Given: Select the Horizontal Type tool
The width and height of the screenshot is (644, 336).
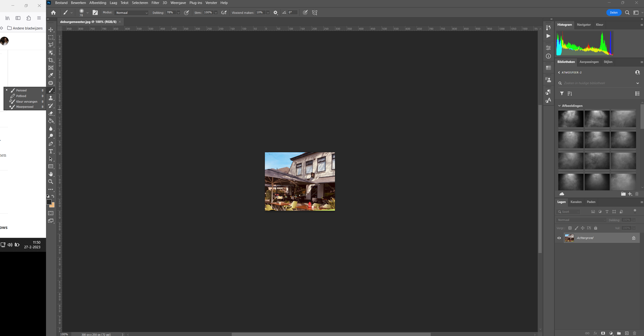Looking at the screenshot, I should [x=51, y=151].
